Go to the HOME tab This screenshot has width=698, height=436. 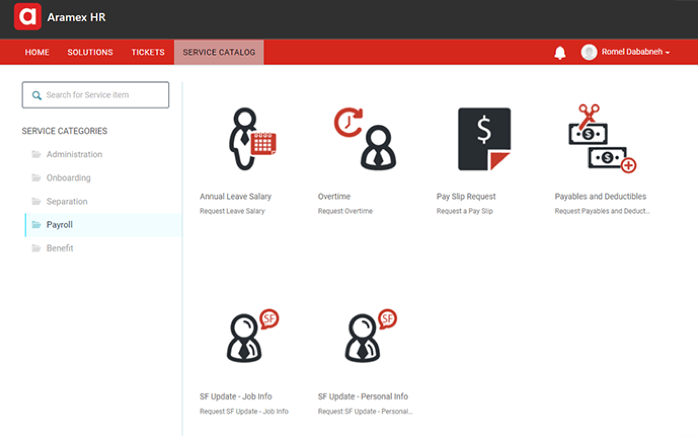coord(37,52)
